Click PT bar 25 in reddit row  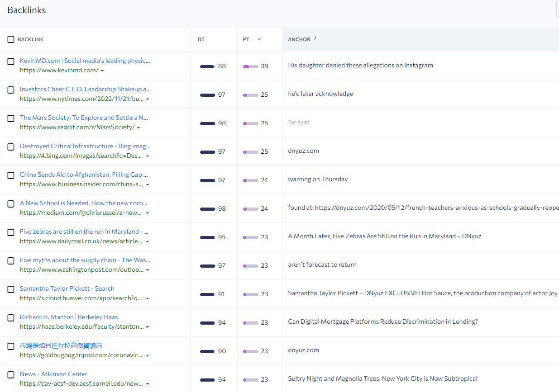point(251,123)
